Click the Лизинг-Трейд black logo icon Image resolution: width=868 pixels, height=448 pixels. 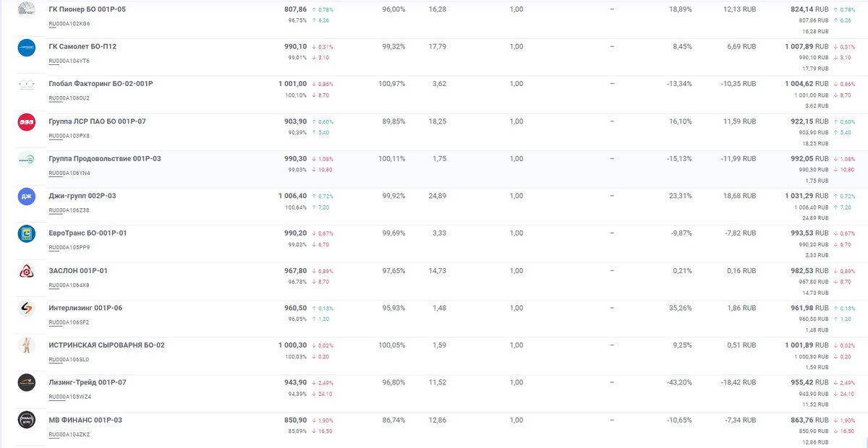27,383
